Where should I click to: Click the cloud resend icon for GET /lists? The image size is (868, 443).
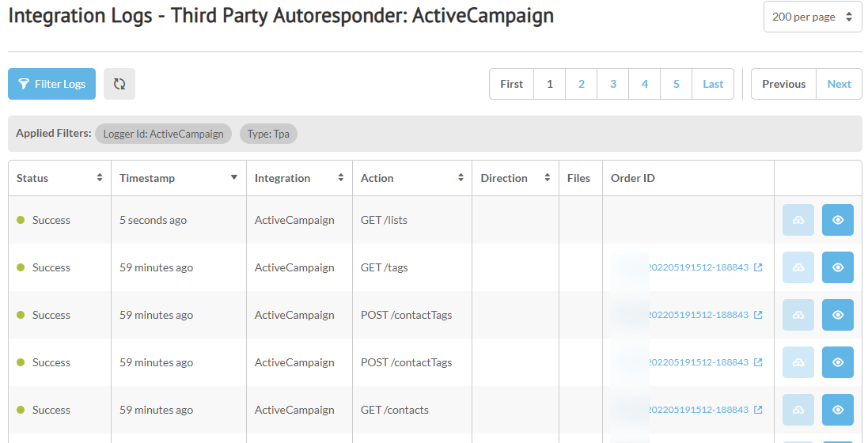click(x=798, y=220)
